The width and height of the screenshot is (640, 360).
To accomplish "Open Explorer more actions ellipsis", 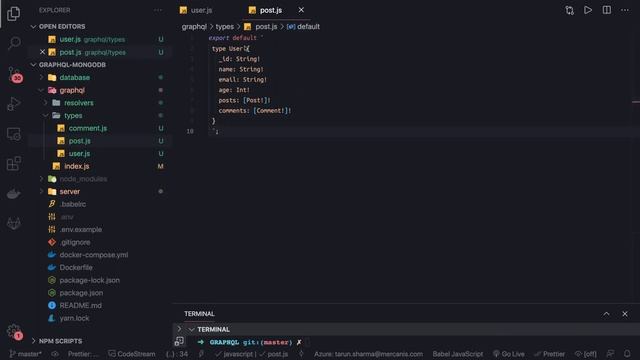I will (x=158, y=10).
